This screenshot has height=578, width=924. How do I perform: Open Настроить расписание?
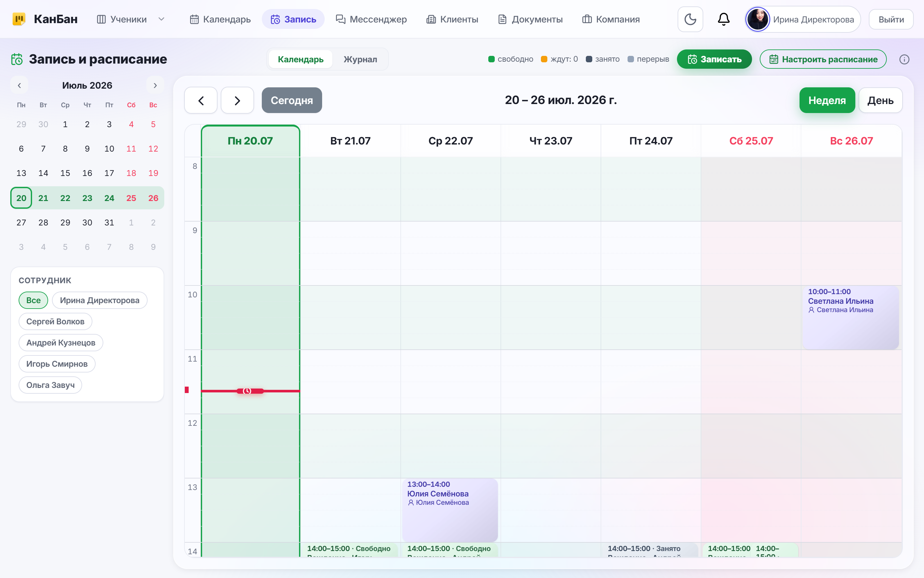[x=823, y=59]
